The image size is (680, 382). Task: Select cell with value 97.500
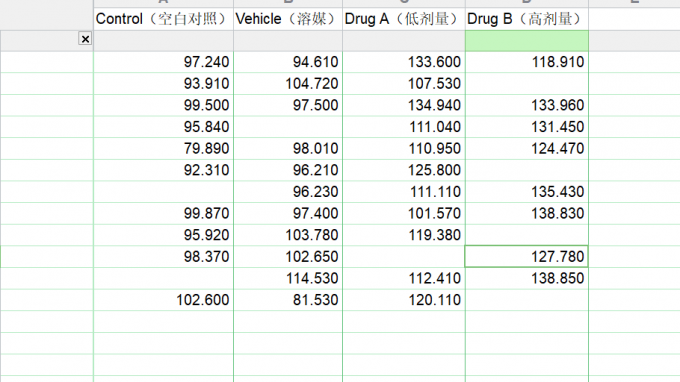(288, 105)
